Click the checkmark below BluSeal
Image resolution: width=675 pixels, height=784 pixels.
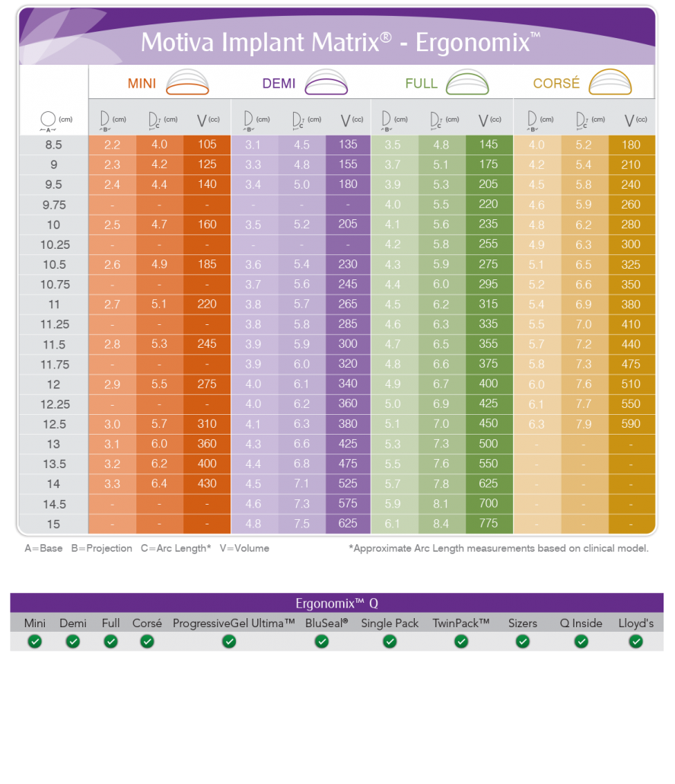tap(322, 642)
